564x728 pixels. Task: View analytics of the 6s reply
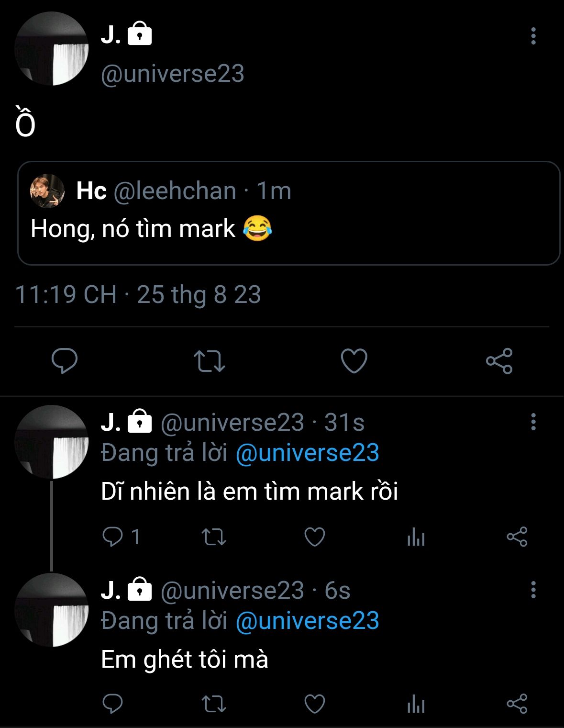(x=416, y=705)
